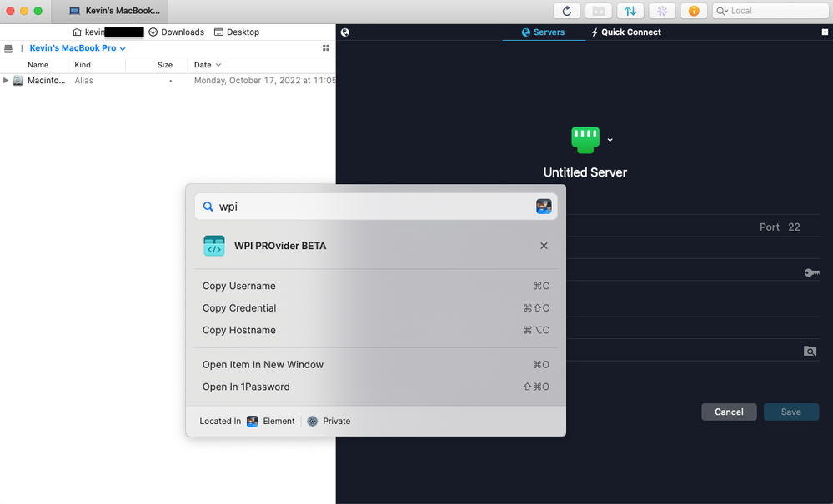
Task: Click the grid view icon in remote pane
Action: click(825, 32)
